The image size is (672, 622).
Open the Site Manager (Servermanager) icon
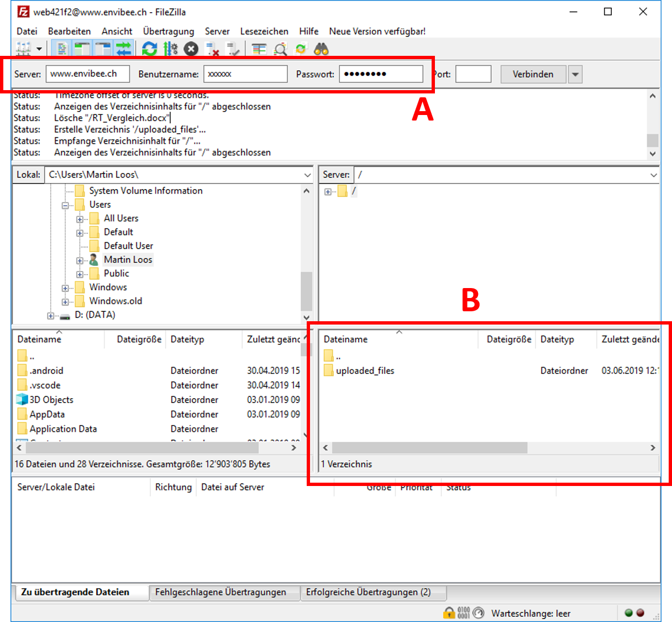coord(23,49)
